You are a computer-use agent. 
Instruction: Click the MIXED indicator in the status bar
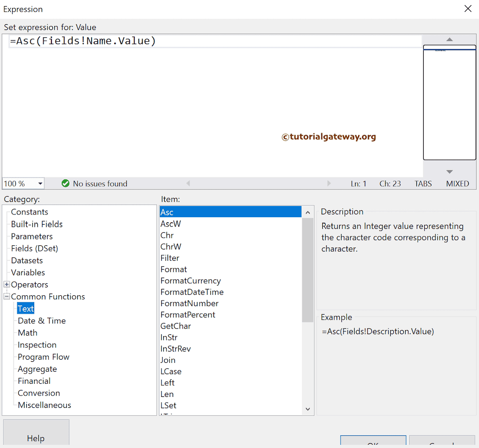457,184
